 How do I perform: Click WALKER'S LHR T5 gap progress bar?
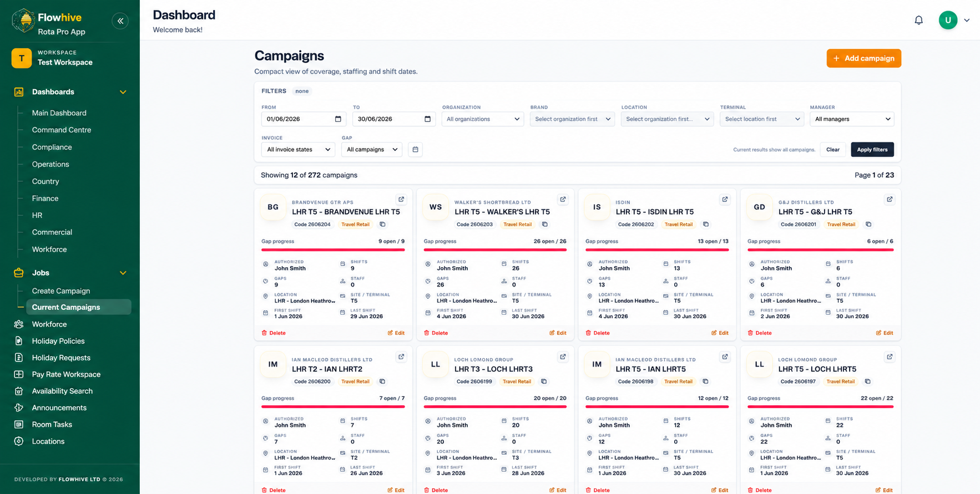click(x=495, y=250)
